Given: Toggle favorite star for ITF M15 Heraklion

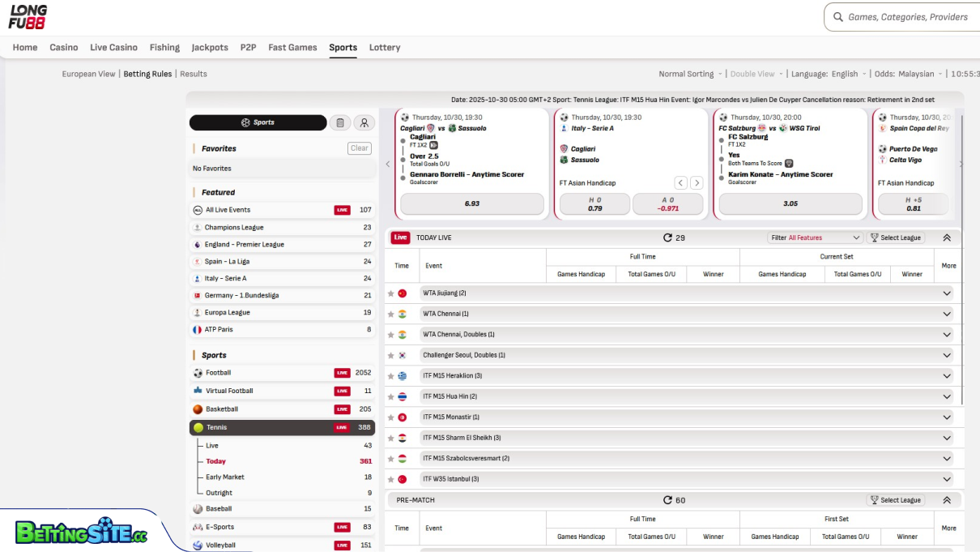Looking at the screenshot, I should (391, 376).
